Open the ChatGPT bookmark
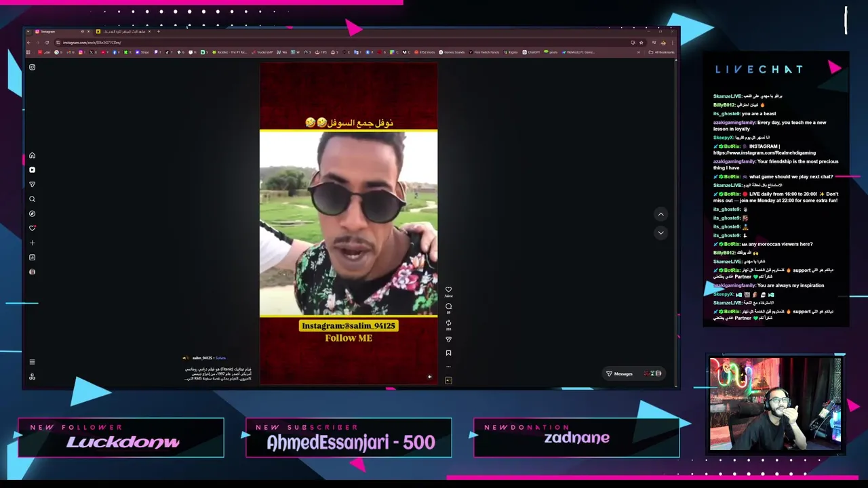 tap(531, 52)
